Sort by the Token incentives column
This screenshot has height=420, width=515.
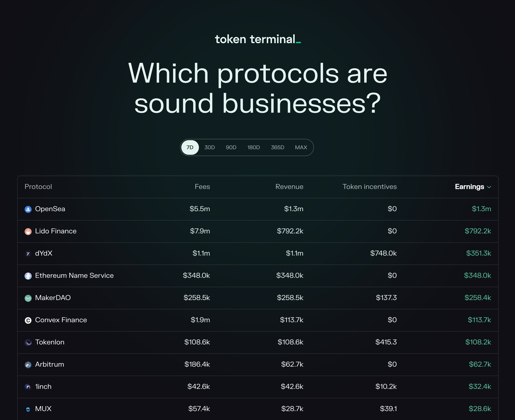coord(369,187)
